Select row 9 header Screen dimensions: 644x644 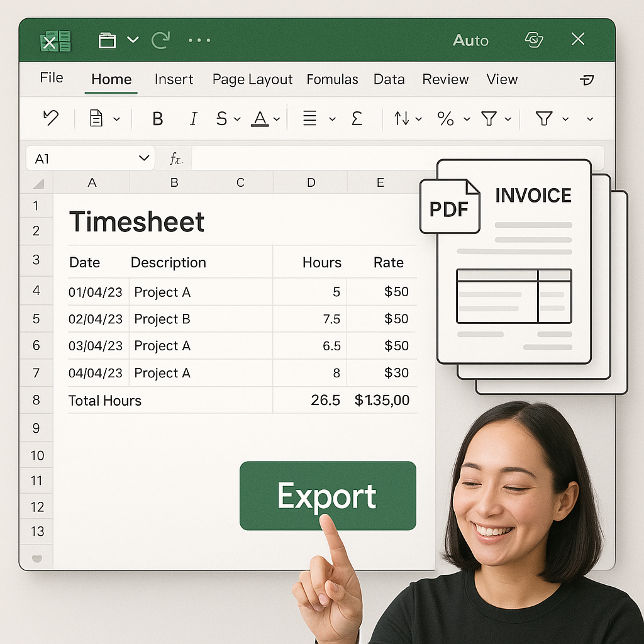[36, 428]
